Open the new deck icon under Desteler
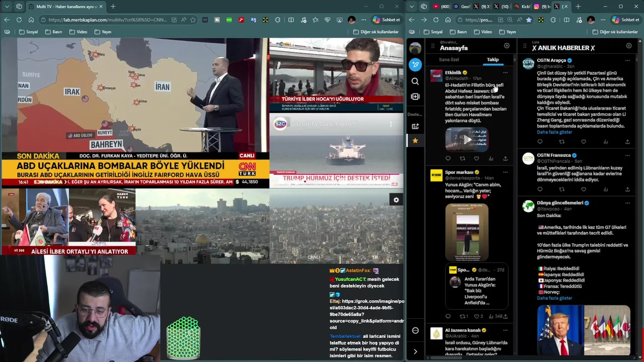 415,127
